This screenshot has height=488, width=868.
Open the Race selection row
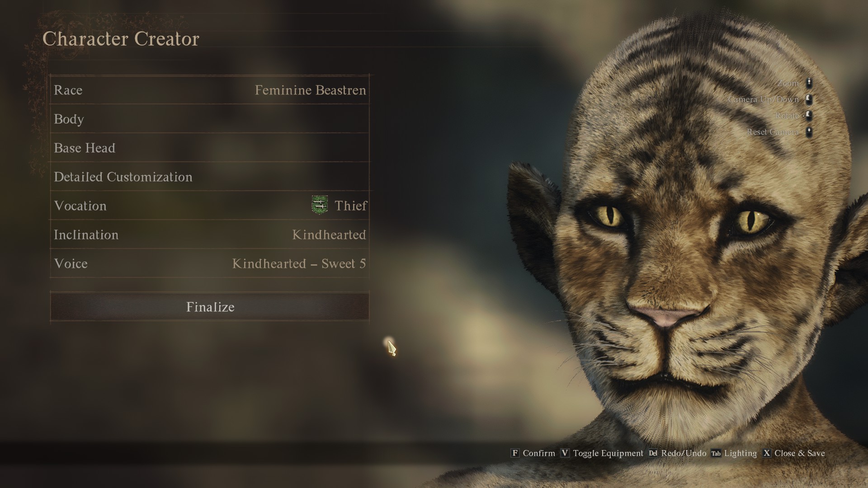(210, 90)
